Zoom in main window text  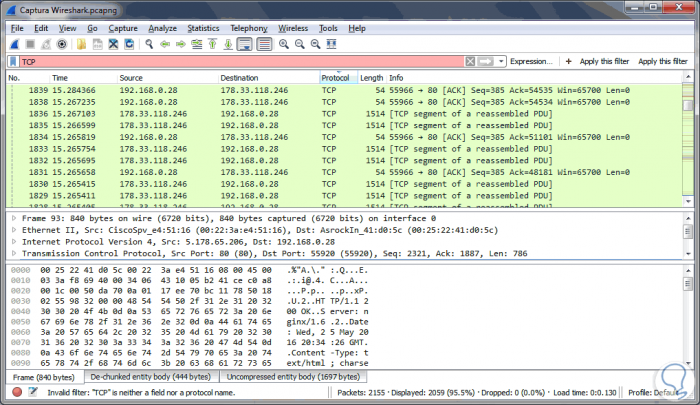(x=283, y=44)
